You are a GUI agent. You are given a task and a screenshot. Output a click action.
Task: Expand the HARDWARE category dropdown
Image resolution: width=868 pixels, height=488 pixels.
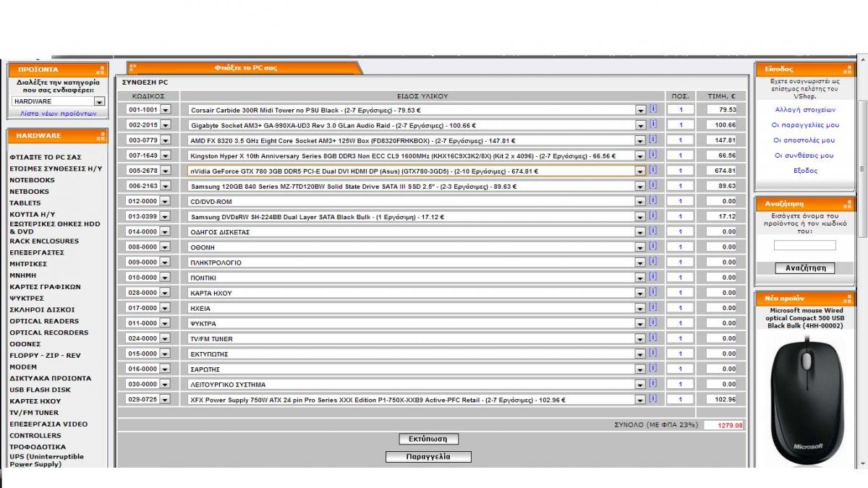(99, 102)
